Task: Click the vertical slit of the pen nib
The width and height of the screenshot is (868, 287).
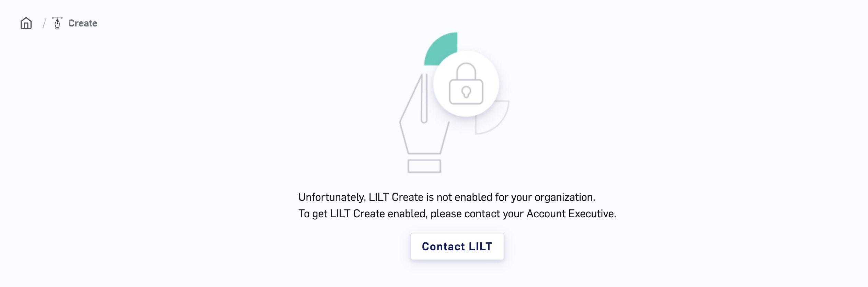Action: click(424, 99)
